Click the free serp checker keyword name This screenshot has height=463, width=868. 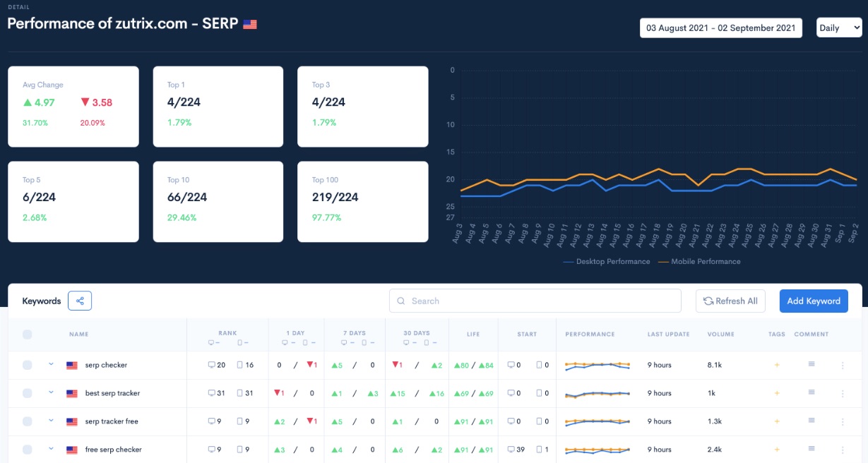point(114,450)
